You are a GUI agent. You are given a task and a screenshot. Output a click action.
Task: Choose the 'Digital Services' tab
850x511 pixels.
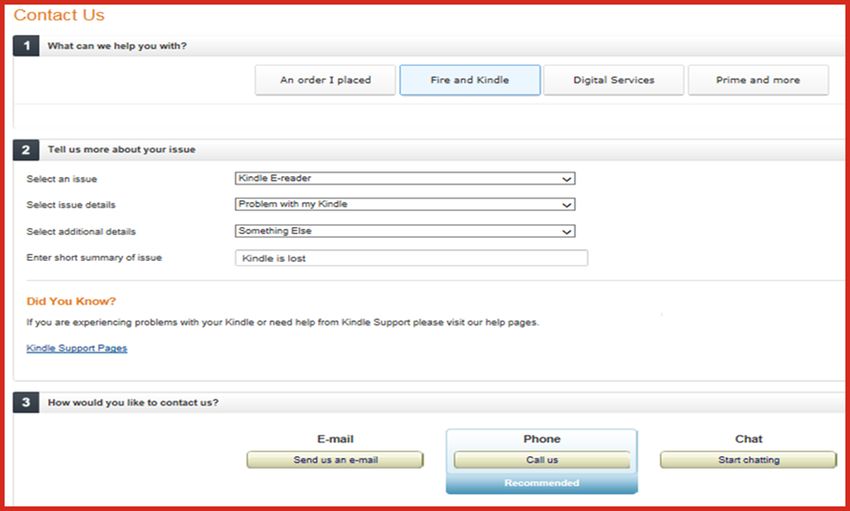614,80
